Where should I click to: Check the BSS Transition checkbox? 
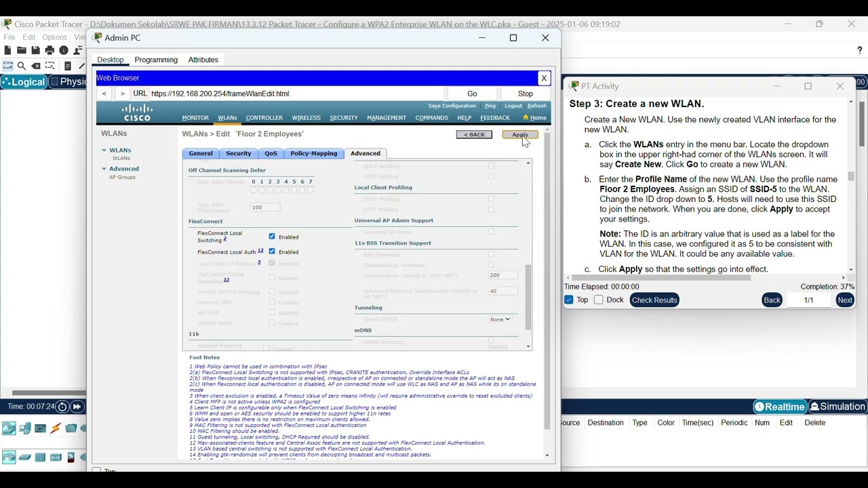492,255
